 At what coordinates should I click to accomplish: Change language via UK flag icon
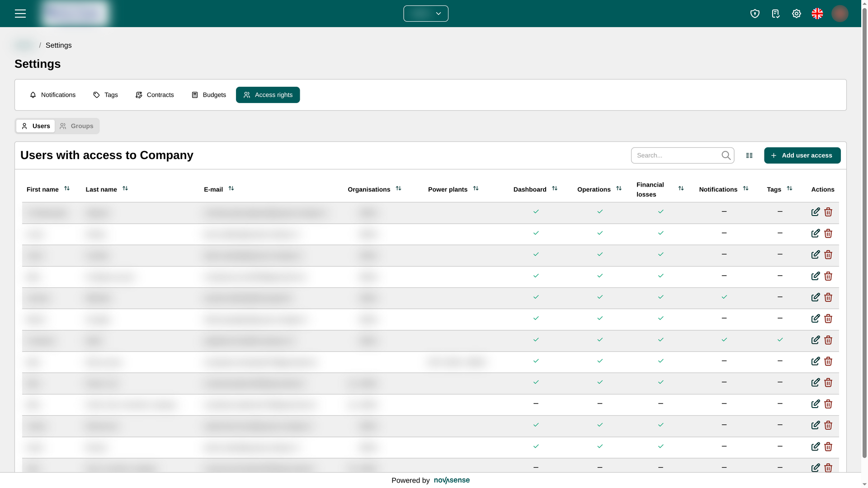817,14
